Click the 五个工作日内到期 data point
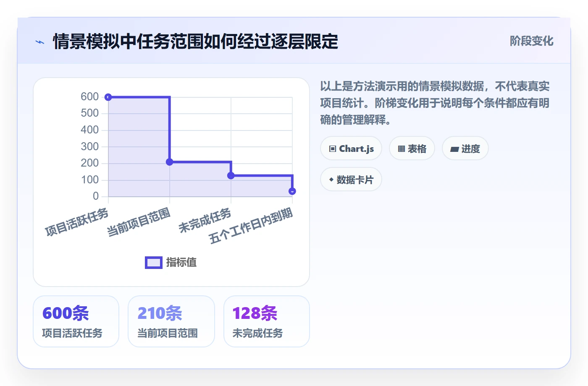Image resolution: width=588 pixels, height=386 pixels. click(x=292, y=191)
